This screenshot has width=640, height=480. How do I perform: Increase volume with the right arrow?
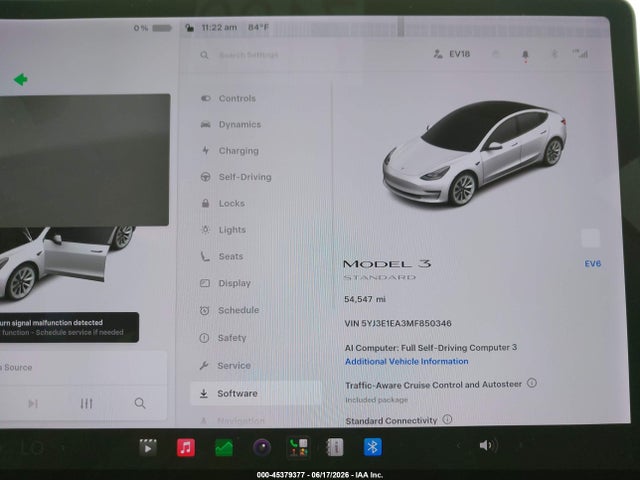tap(521, 445)
